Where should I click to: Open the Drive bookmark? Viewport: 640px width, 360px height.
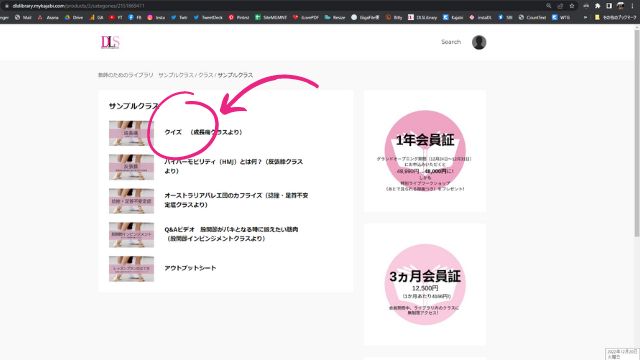74,18
